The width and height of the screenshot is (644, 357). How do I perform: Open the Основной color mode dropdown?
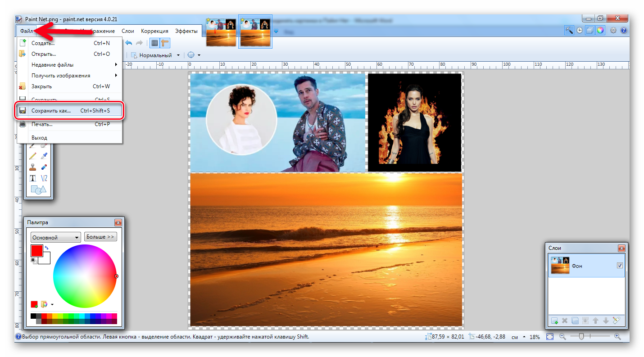[56, 237]
